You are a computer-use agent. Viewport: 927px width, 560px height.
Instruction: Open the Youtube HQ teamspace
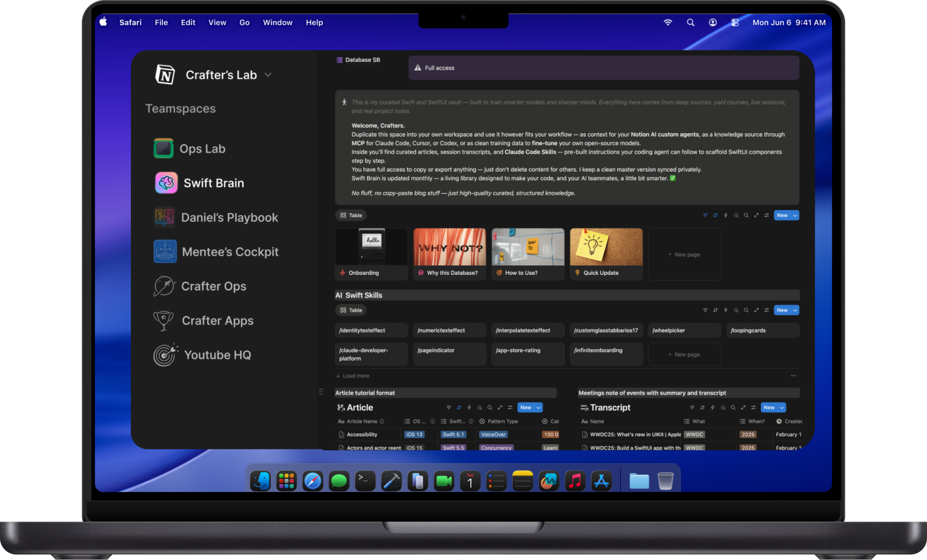202,355
